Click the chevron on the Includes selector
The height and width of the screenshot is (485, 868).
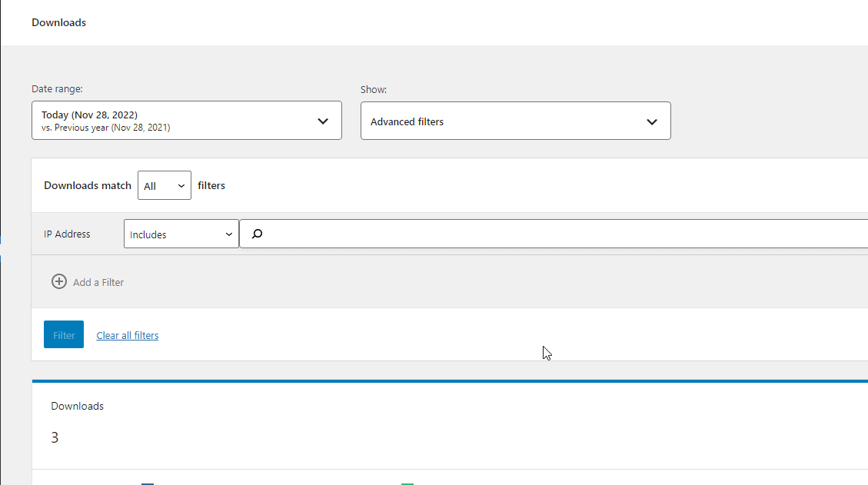pyautogui.click(x=228, y=234)
